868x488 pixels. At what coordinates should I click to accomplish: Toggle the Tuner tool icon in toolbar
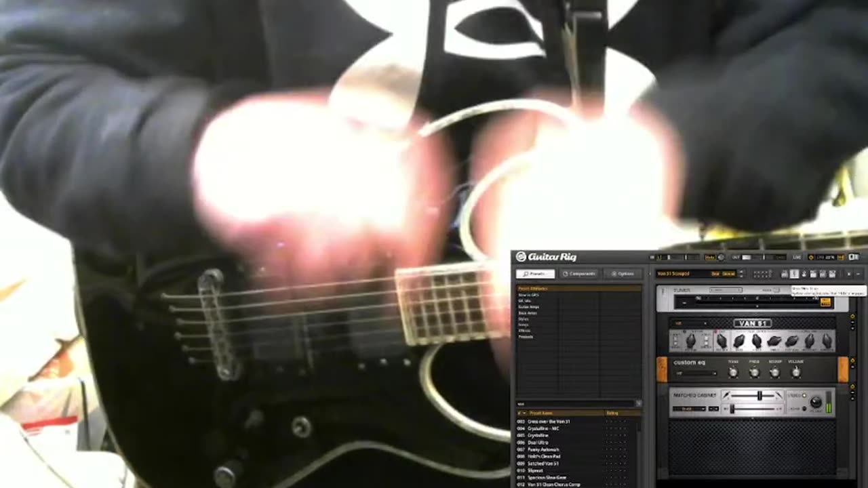(x=794, y=274)
